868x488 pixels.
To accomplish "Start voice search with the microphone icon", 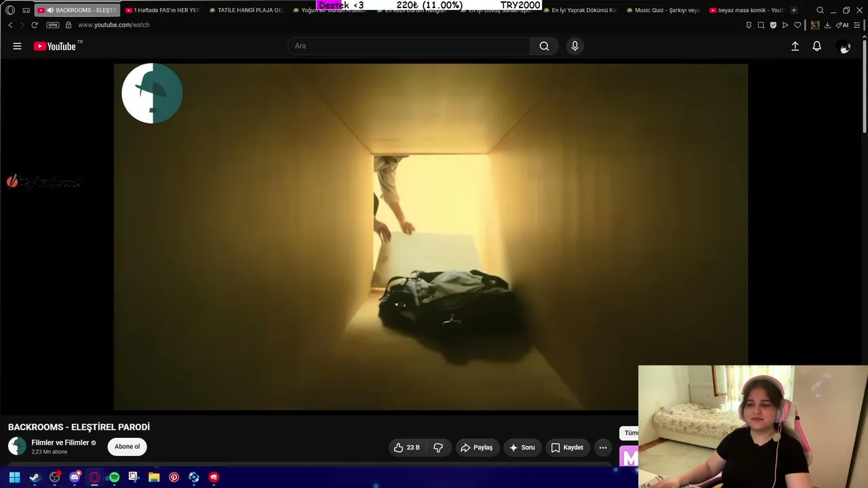I will pyautogui.click(x=575, y=46).
